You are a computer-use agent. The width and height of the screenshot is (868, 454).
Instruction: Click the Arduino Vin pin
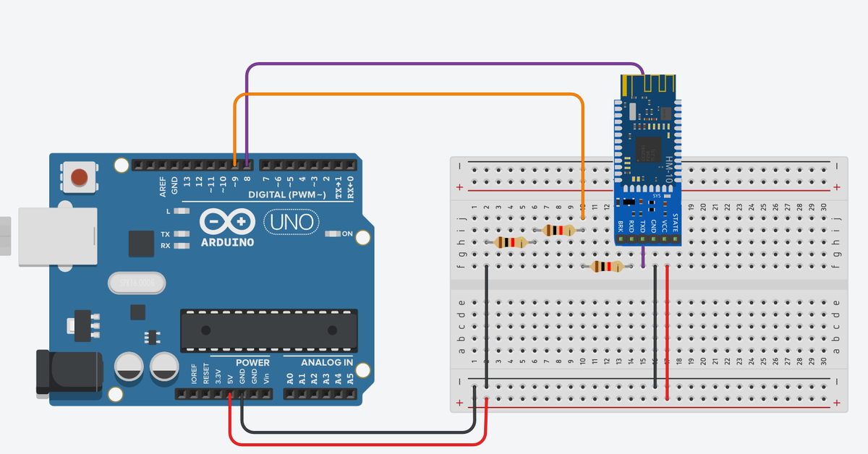[265, 394]
